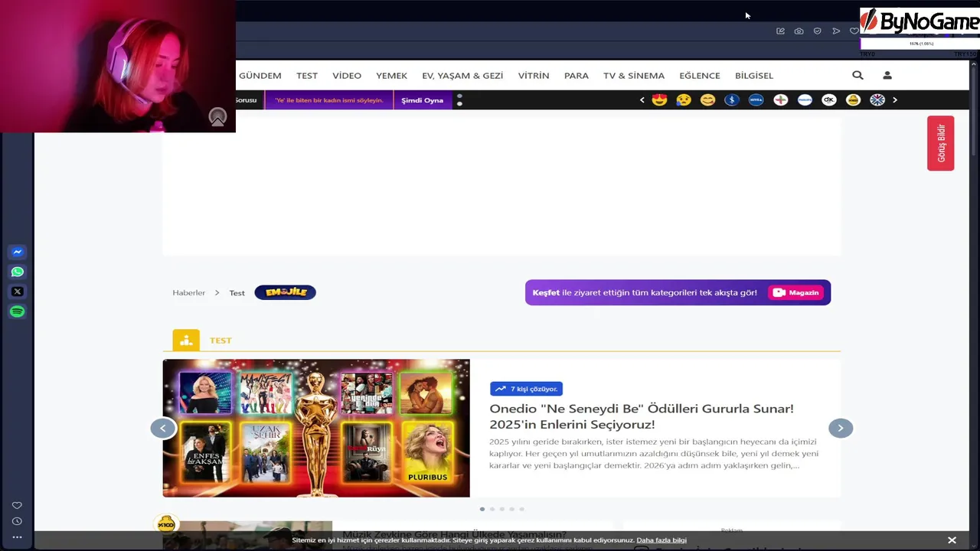The image size is (980, 551).
Task: Click the dk. brand icon
Action: [829, 100]
